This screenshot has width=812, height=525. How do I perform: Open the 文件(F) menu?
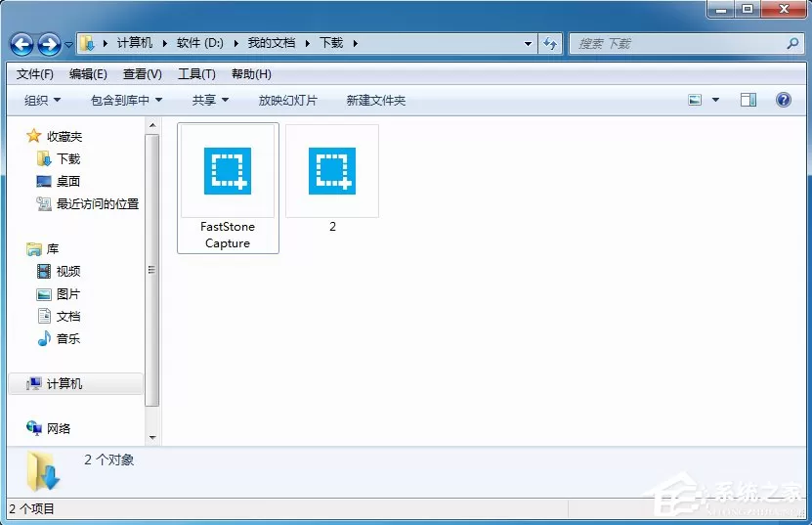click(x=35, y=74)
